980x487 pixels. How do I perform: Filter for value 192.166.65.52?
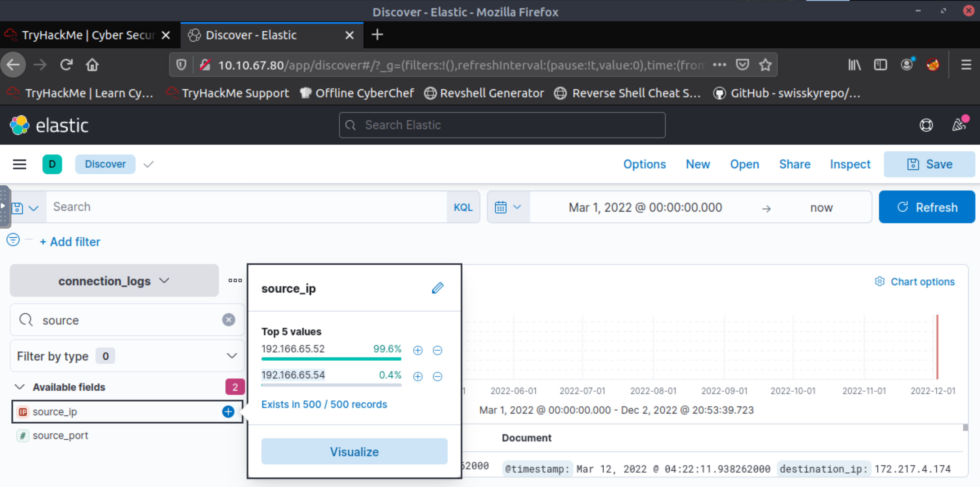pos(418,350)
